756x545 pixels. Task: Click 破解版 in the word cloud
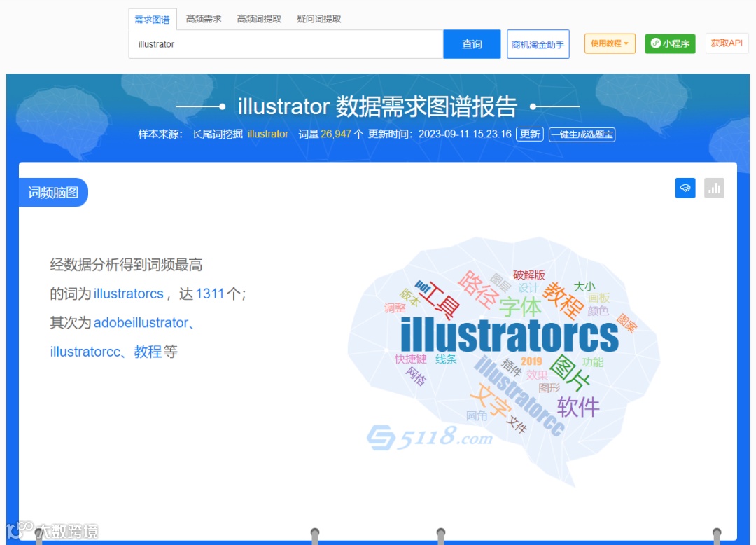coord(529,275)
